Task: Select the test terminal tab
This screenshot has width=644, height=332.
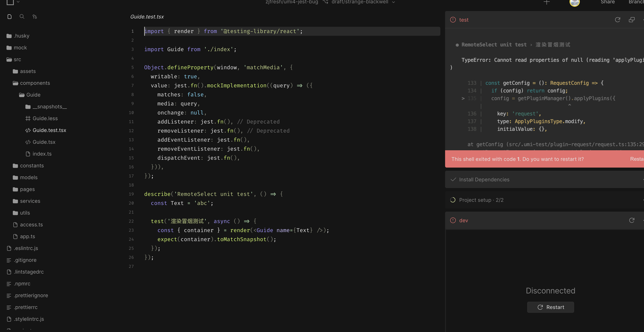Action: (464, 20)
